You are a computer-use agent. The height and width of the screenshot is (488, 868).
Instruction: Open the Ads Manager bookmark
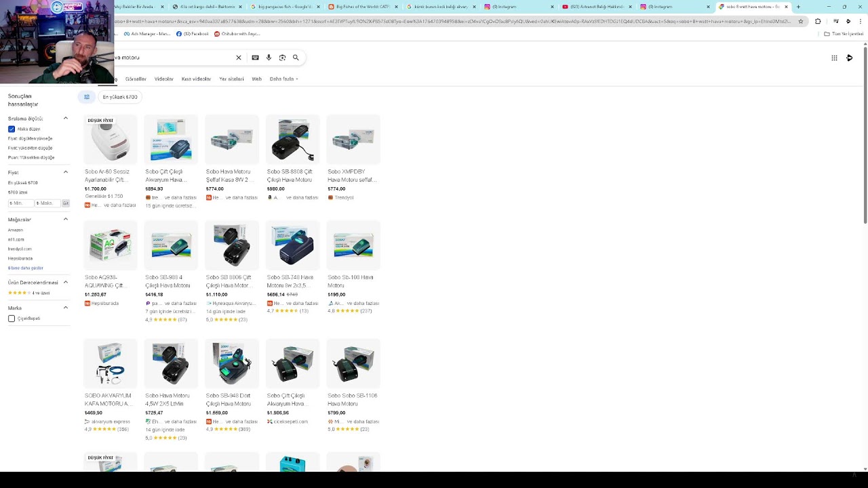[x=146, y=34]
